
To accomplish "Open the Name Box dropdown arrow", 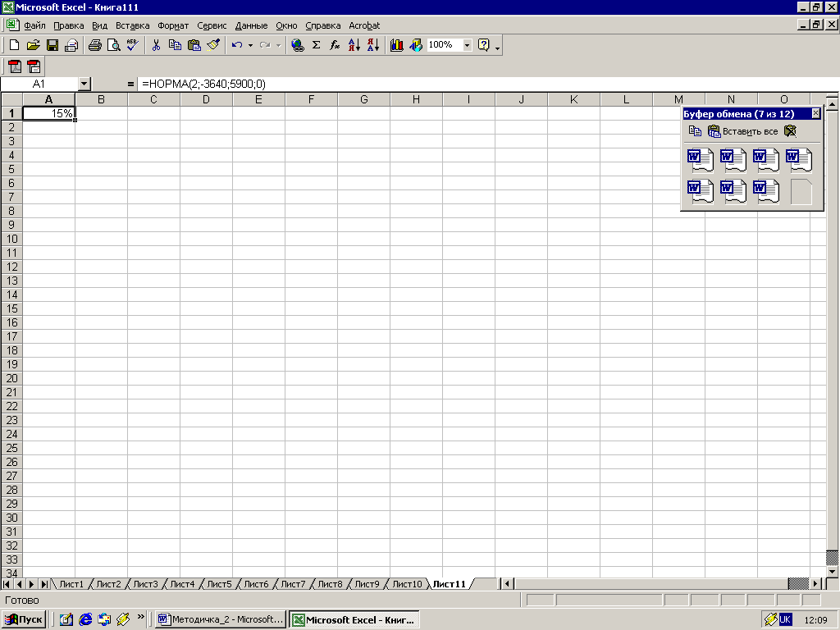I will tap(84, 84).
